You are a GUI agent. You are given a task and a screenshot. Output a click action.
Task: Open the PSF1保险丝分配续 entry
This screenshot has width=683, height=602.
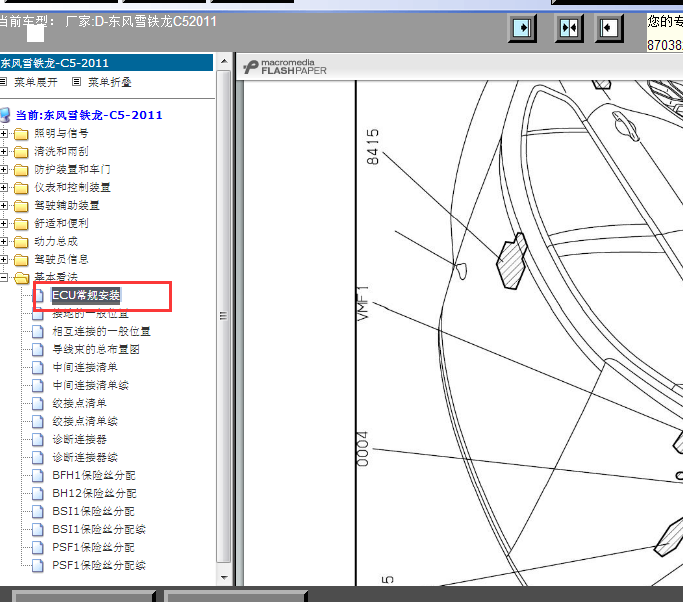[x=99, y=565]
